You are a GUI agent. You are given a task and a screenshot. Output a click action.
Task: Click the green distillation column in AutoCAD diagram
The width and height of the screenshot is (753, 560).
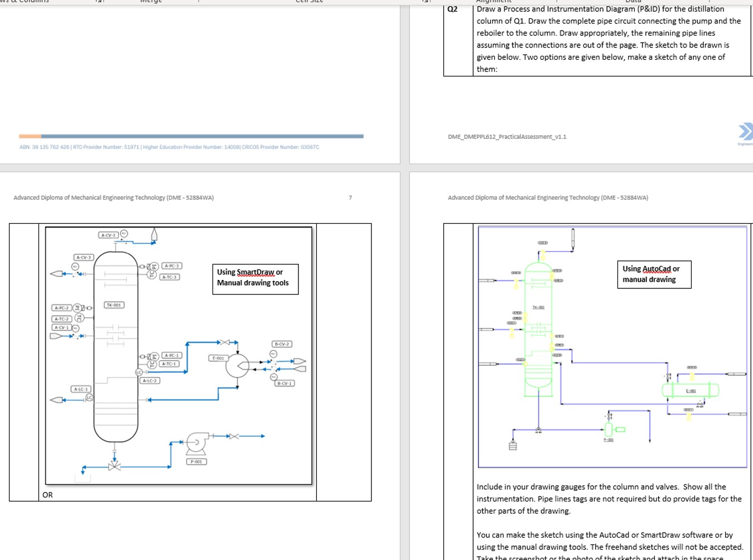[x=538, y=329]
